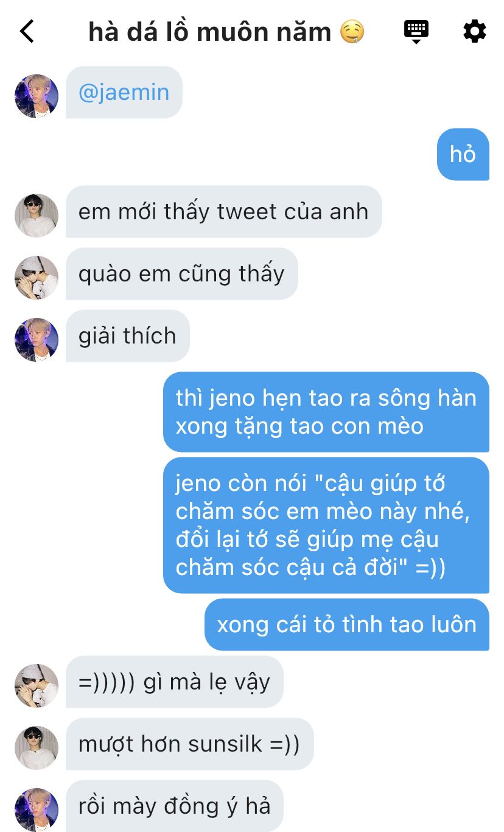Viewport: 504px width, 832px height.
Task: Select "xong cái tỏ tình tao luôn" bubble
Action: [347, 624]
